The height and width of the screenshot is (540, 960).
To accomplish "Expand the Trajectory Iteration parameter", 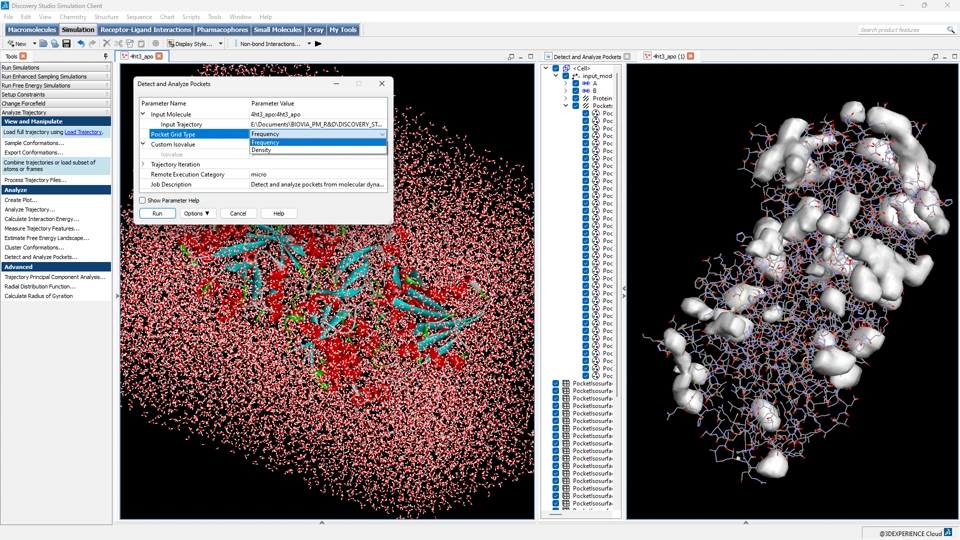I will (x=143, y=164).
